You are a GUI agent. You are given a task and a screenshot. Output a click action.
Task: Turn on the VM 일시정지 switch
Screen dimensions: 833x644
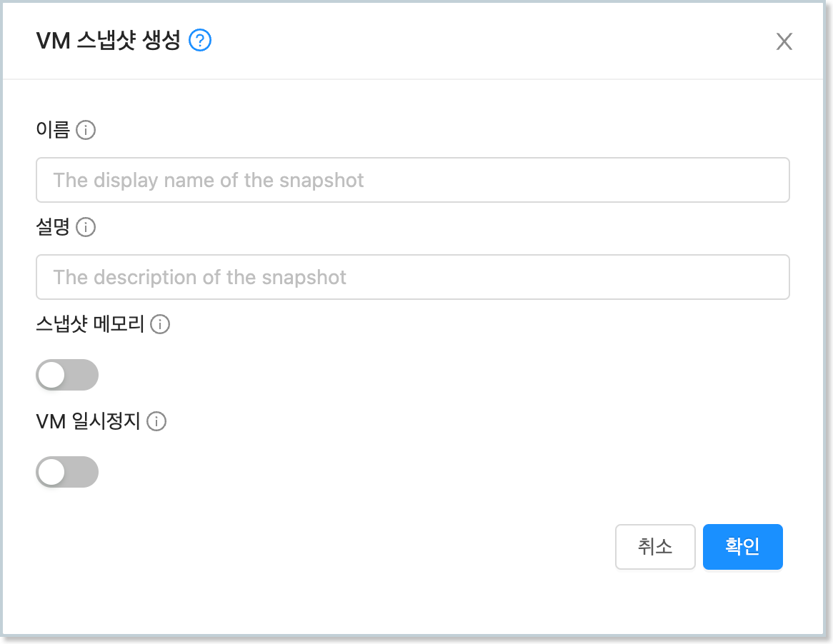67,472
